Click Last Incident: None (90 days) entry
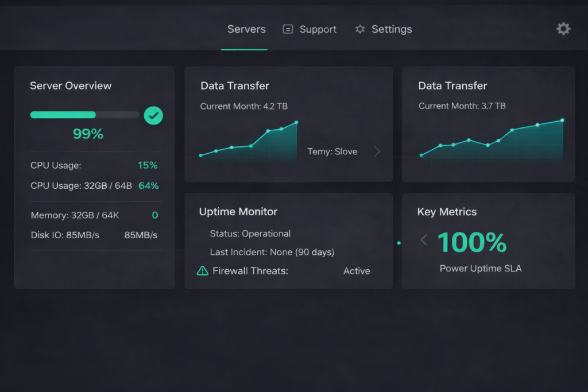 [x=272, y=252]
